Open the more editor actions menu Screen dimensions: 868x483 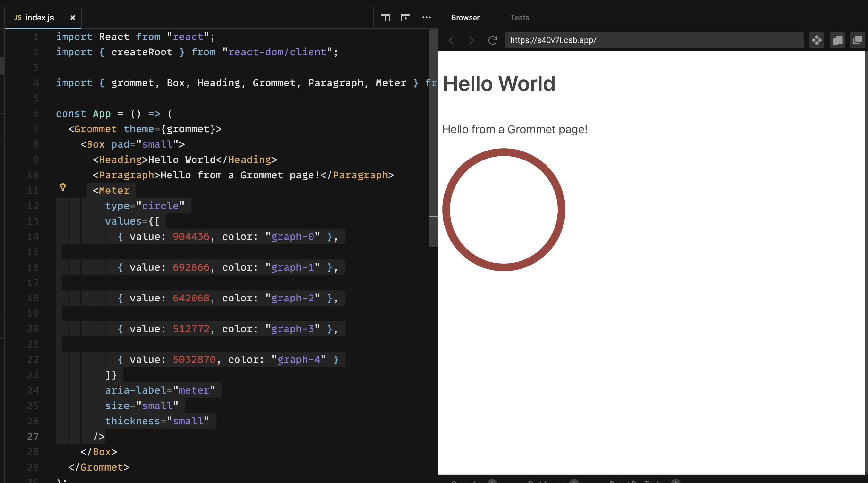pos(427,18)
